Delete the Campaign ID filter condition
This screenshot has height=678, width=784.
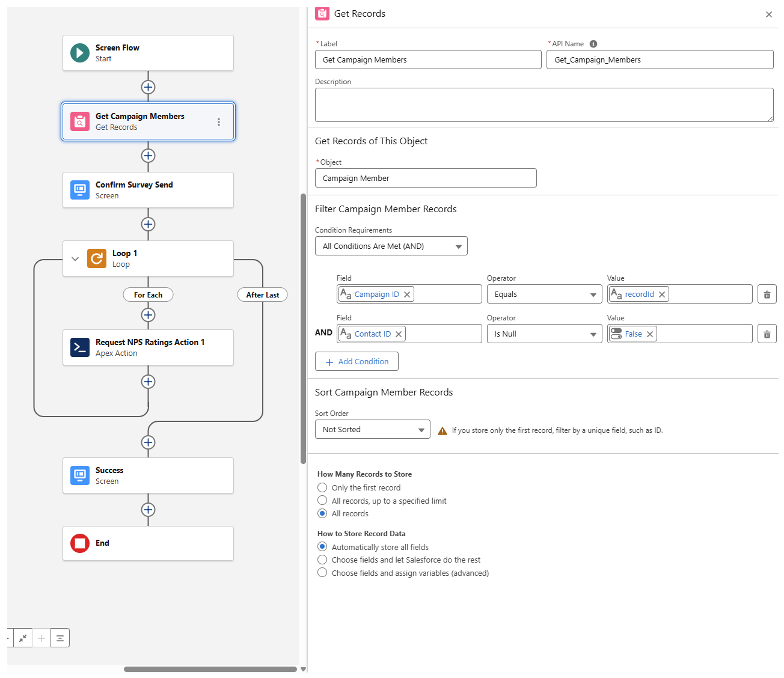(767, 295)
